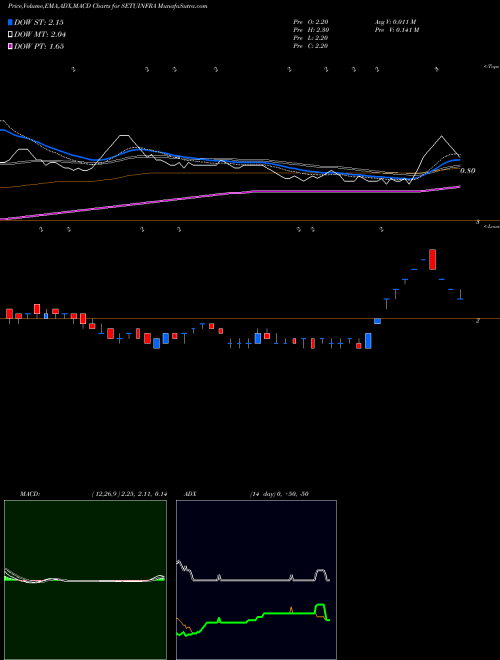Screen dimensions: 500x660
Task: Click the tall red candlestick at the price peak
Action: (x=432, y=259)
